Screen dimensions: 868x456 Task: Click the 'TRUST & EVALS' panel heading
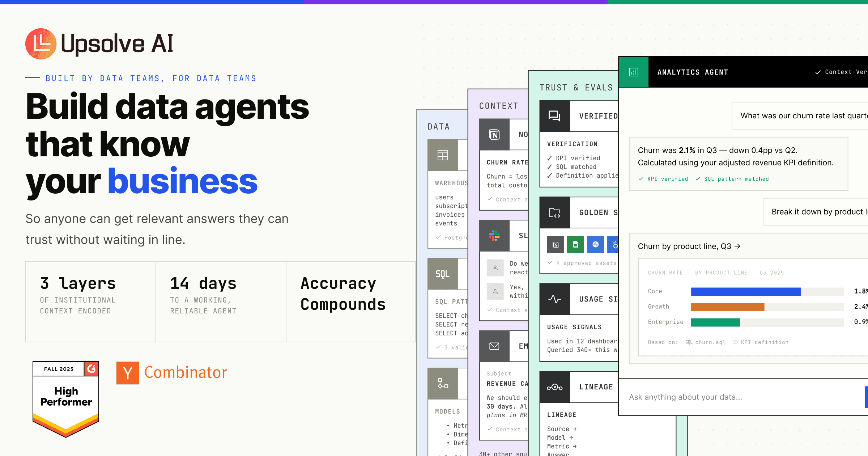[576, 88]
